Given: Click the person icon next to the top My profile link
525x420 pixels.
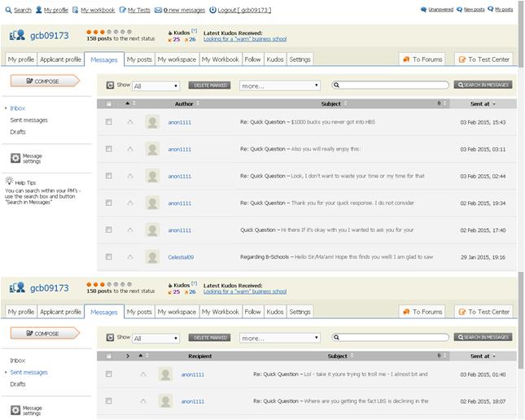Looking at the screenshot, I should 39,10.
